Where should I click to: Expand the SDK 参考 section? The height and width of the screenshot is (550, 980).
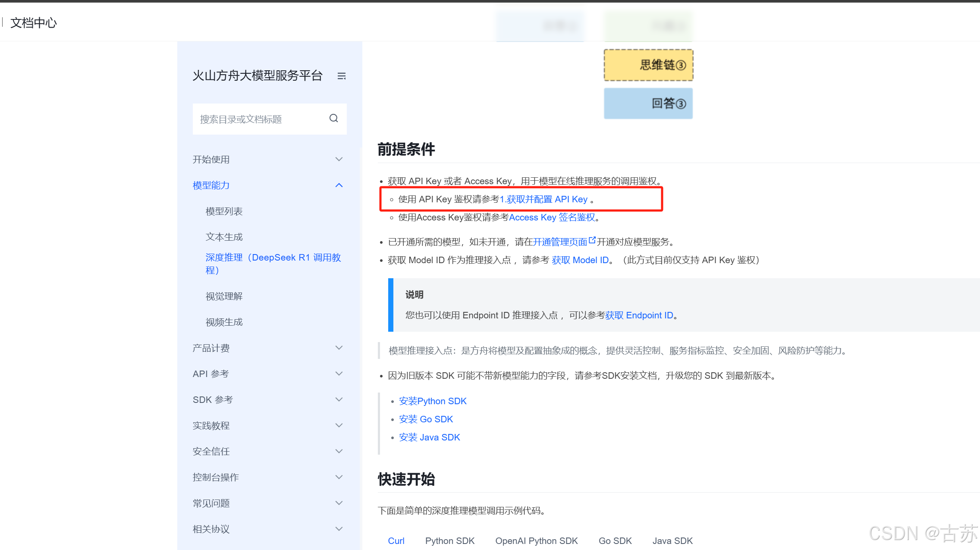[x=339, y=399]
